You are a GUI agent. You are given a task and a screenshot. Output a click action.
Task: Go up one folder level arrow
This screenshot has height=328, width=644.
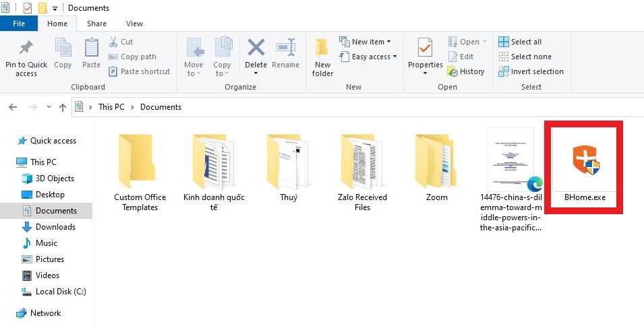tap(63, 107)
